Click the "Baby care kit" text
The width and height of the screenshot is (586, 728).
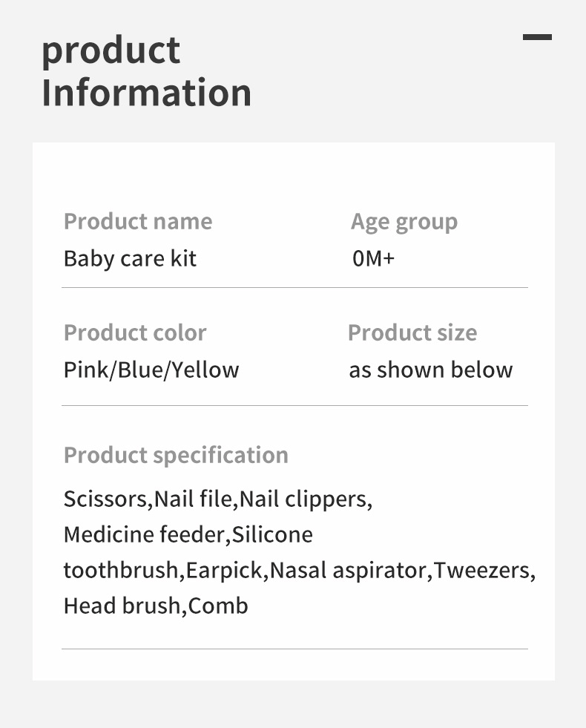click(x=130, y=259)
